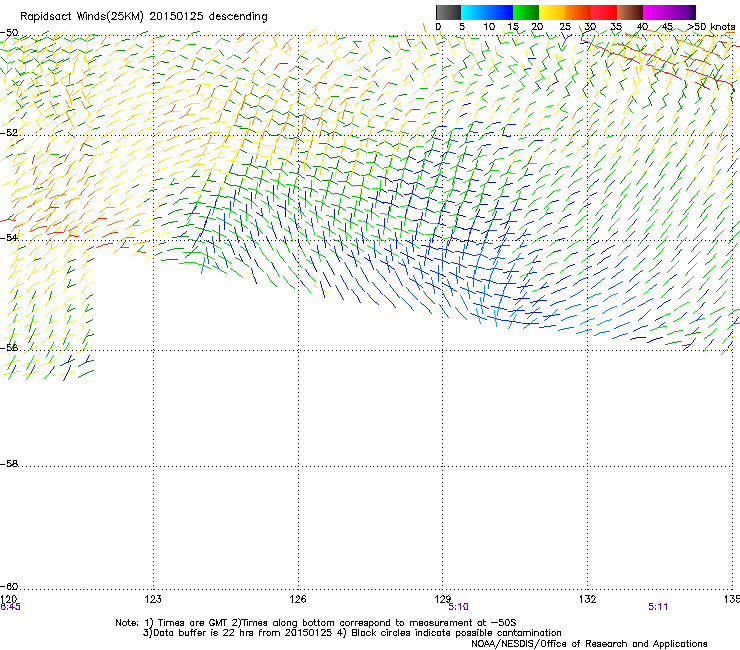The image size is (740, 650).
Task: Click the '45' legend scale label
Action: (667, 27)
